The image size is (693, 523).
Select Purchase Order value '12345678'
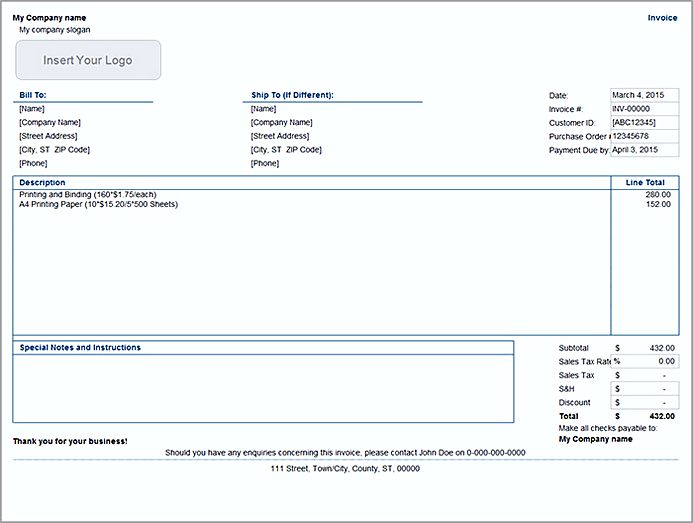[644, 136]
